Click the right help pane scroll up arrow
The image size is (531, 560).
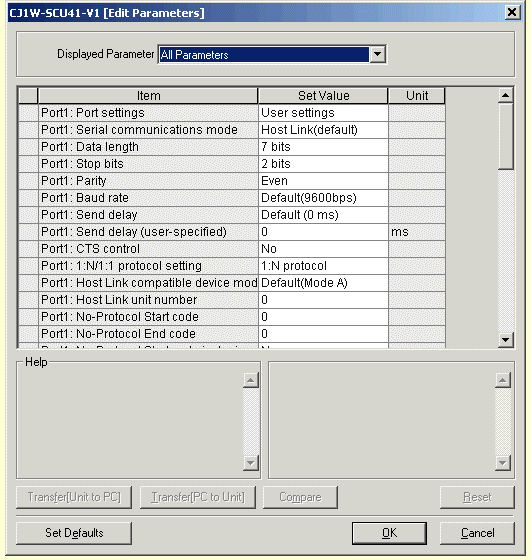pyautogui.click(x=503, y=380)
